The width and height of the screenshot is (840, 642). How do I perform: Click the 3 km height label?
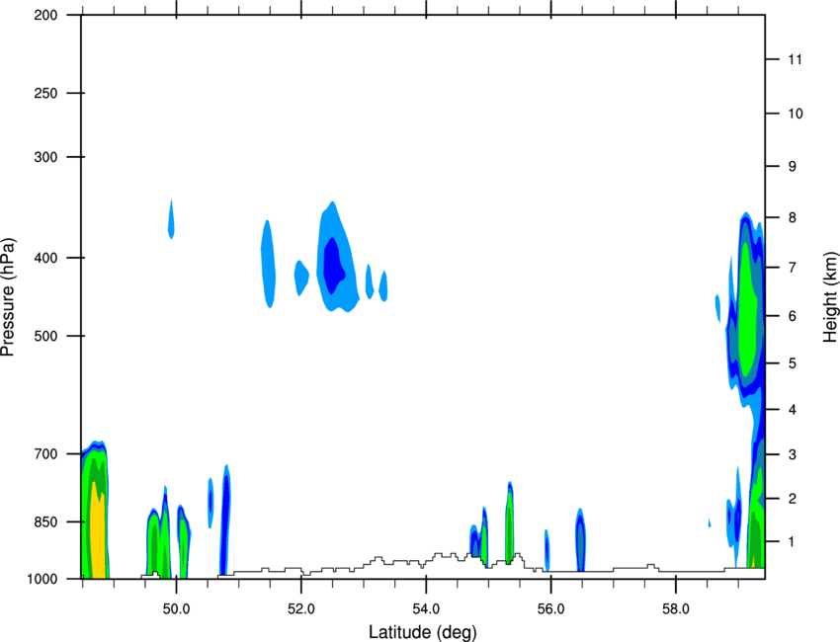(793, 454)
